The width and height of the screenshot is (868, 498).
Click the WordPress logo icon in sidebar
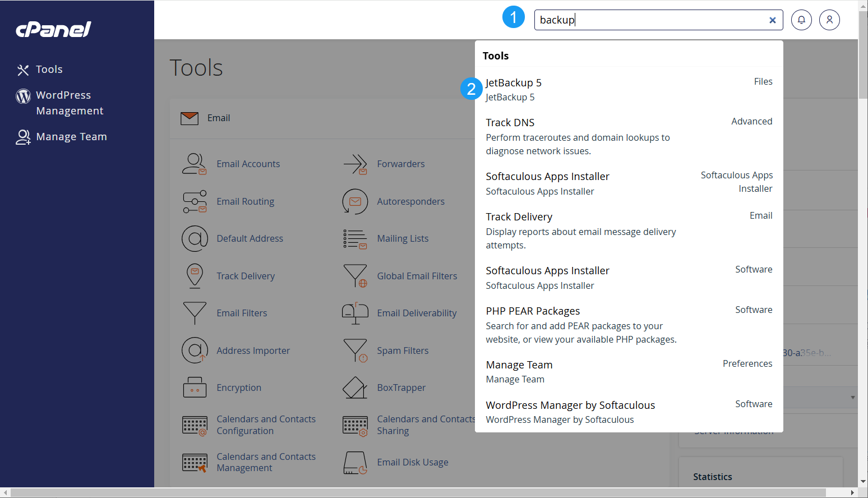point(23,96)
